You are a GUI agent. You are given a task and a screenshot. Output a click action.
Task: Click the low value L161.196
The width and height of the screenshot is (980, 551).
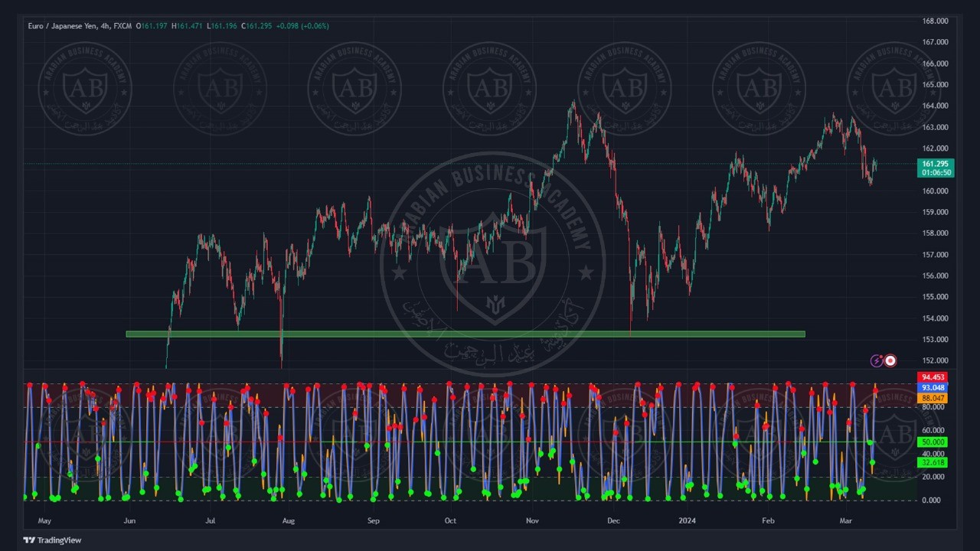[x=224, y=26]
